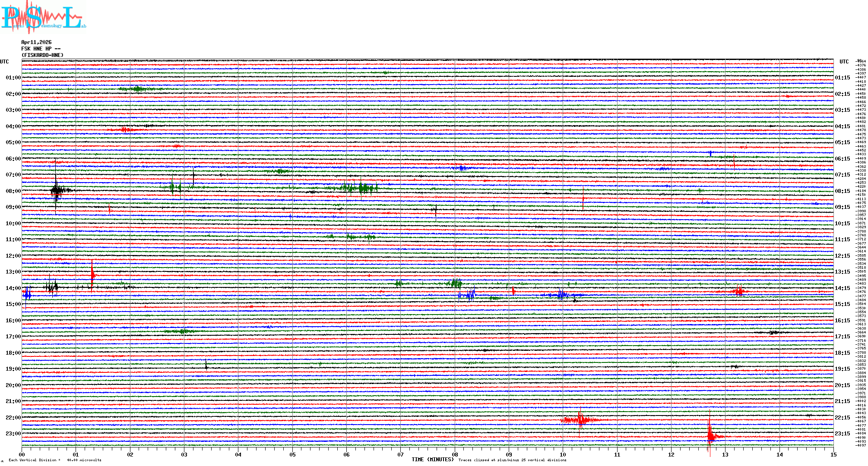Click the left UTC axis header
This screenshot has width=868, height=466.
coord(4,62)
